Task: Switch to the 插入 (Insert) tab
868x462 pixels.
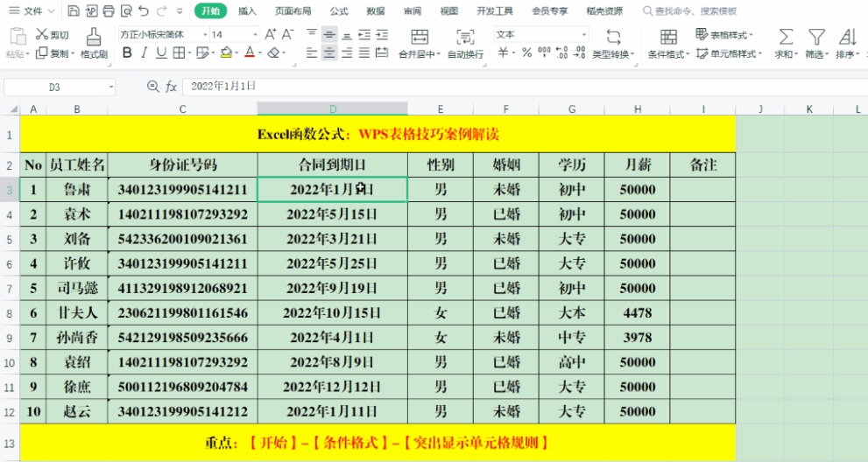Action: [247, 11]
